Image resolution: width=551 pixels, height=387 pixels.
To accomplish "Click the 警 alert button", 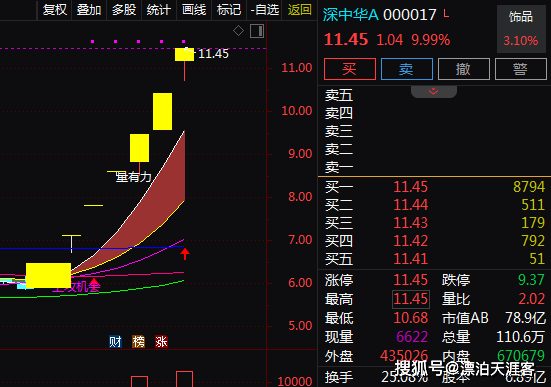I will pyautogui.click(x=520, y=69).
